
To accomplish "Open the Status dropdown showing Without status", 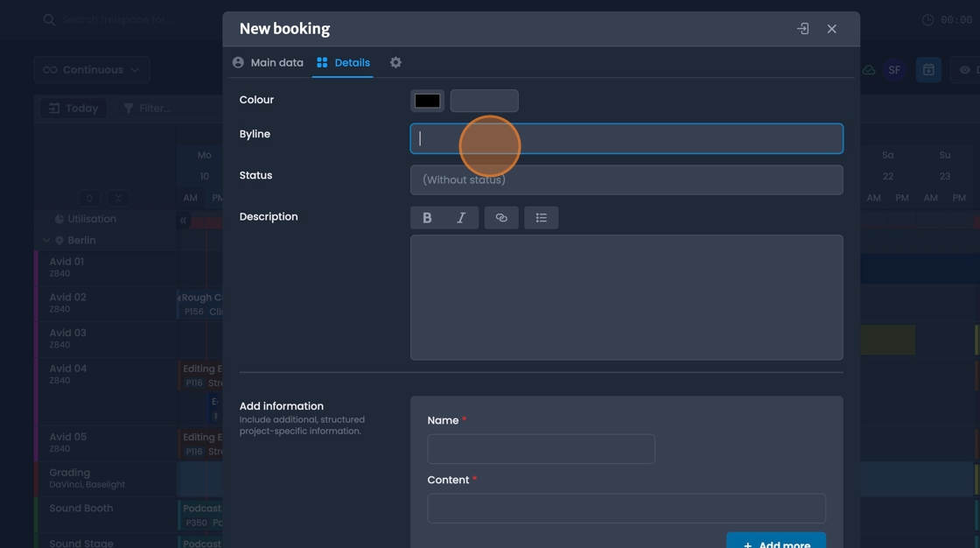I will [626, 179].
